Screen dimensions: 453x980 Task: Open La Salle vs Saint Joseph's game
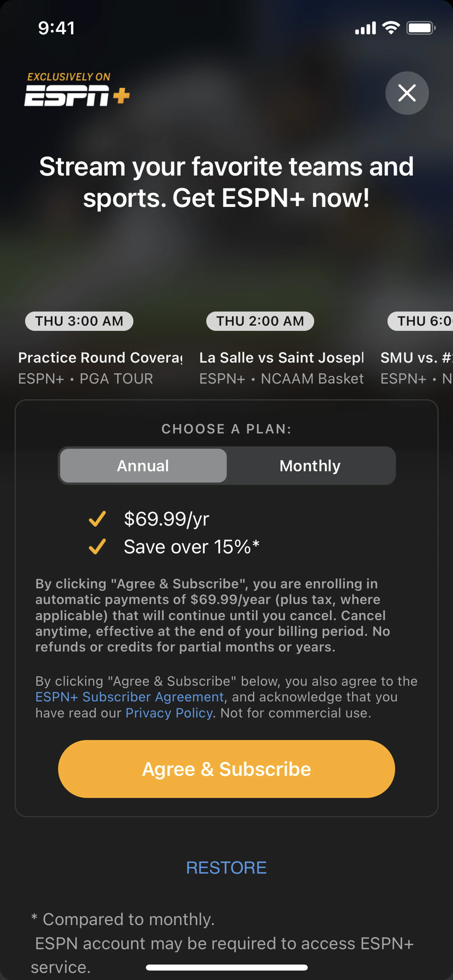(281, 358)
